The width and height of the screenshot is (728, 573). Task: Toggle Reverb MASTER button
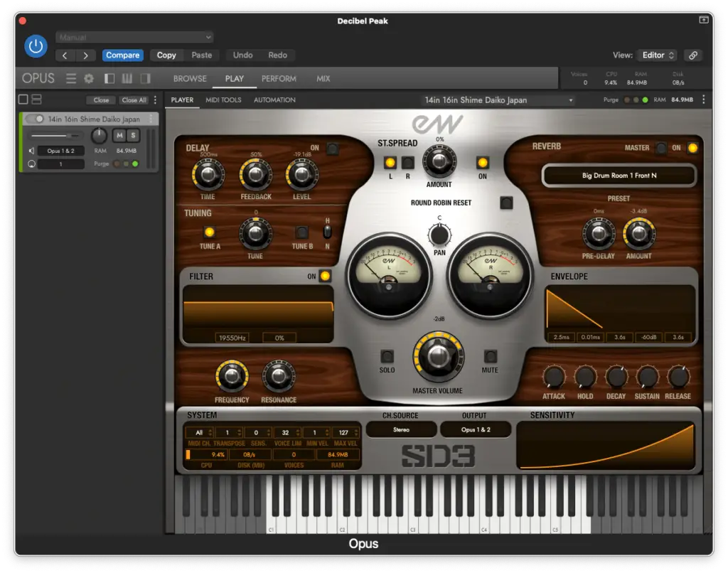pyautogui.click(x=660, y=148)
